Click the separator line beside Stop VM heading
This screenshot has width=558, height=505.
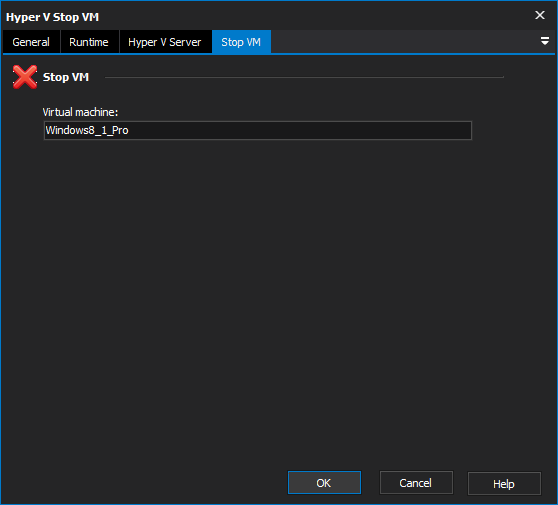[304, 77]
